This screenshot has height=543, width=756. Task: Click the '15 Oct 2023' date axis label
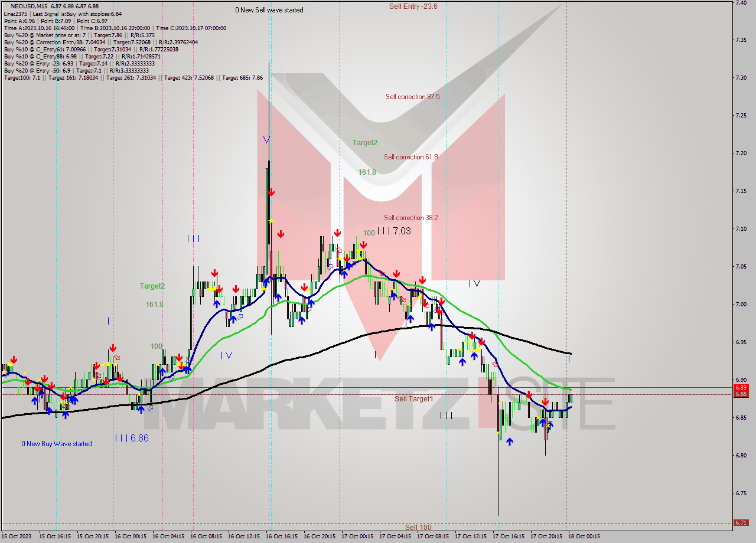(17, 537)
